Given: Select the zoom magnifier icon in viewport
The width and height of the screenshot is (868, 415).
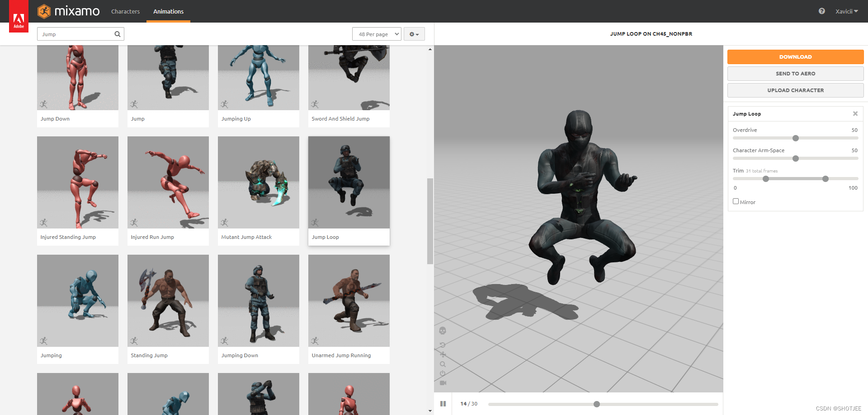Looking at the screenshot, I should point(443,364).
